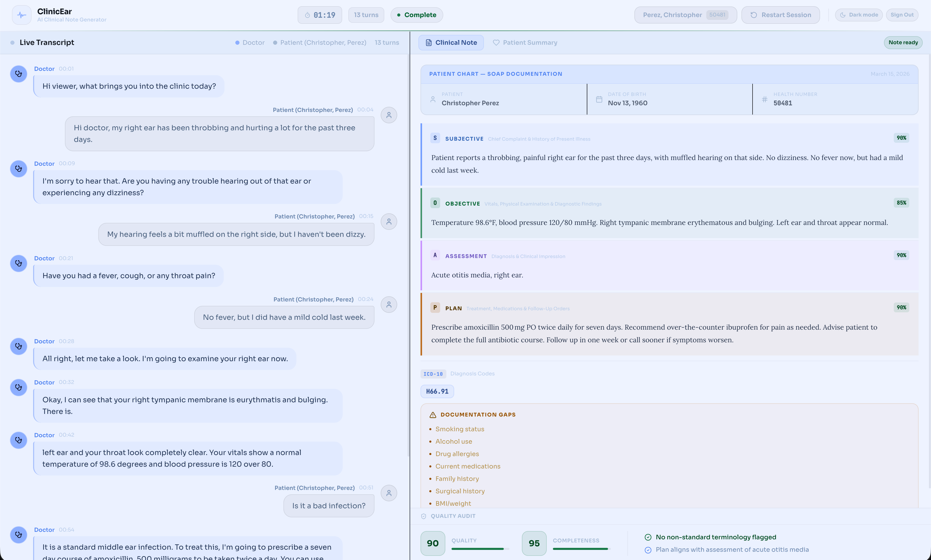The height and width of the screenshot is (560, 931).
Task: Toggle Dark mode
Action: (859, 15)
